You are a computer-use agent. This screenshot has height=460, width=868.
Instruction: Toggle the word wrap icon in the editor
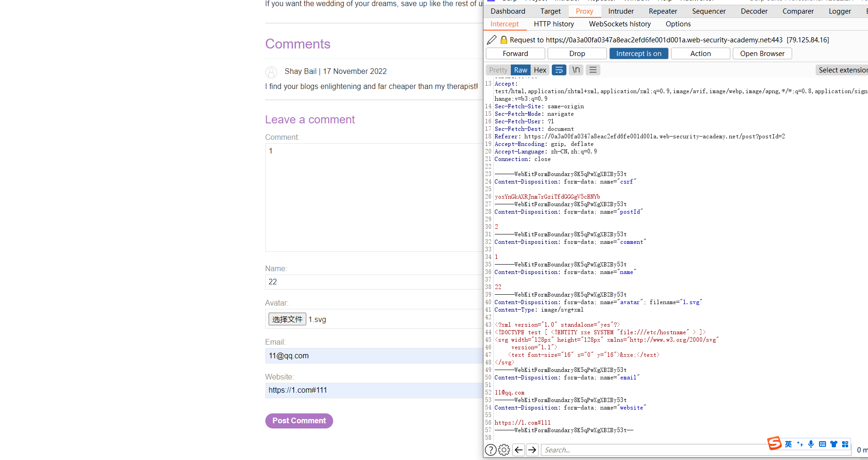(x=559, y=70)
